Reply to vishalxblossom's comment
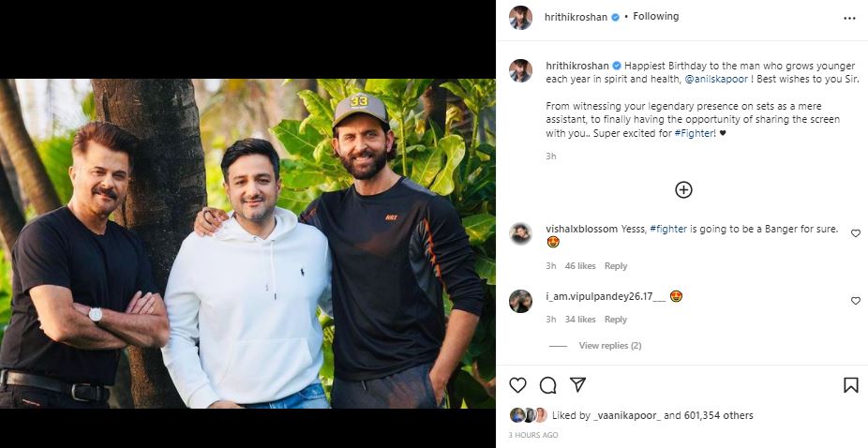Screen dimensions: 868x448 tap(615, 266)
